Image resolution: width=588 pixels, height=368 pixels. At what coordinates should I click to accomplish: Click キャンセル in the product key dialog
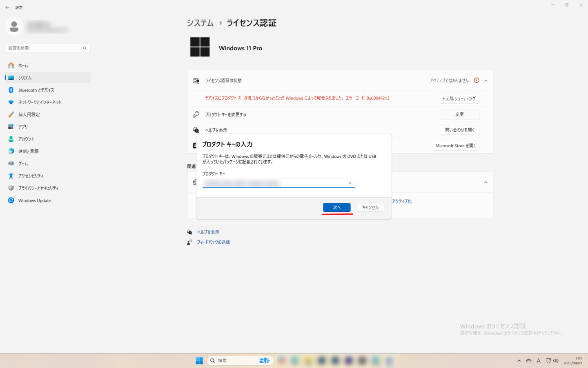[370, 207]
